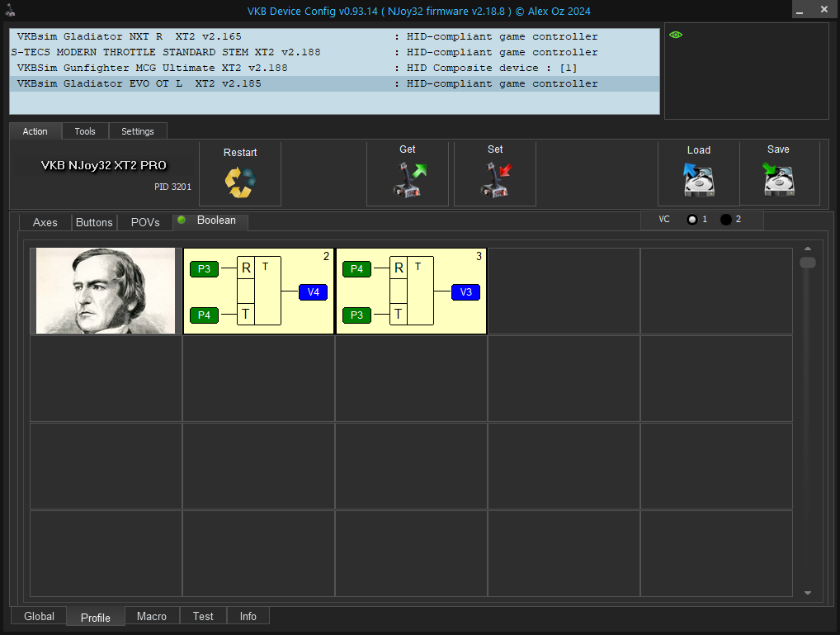
Task: Click top P3 input in cell 2
Action: [x=204, y=268]
